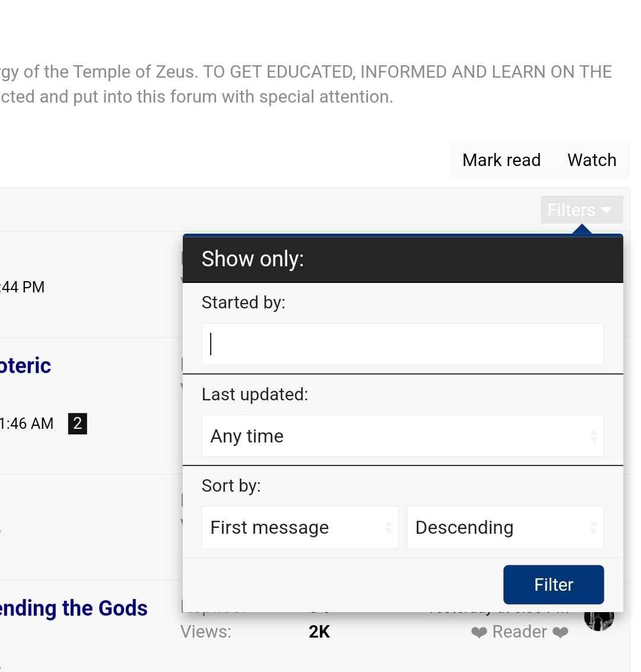Click the heart icon left of Reader
641x672 pixels.
tap(479, 633)
